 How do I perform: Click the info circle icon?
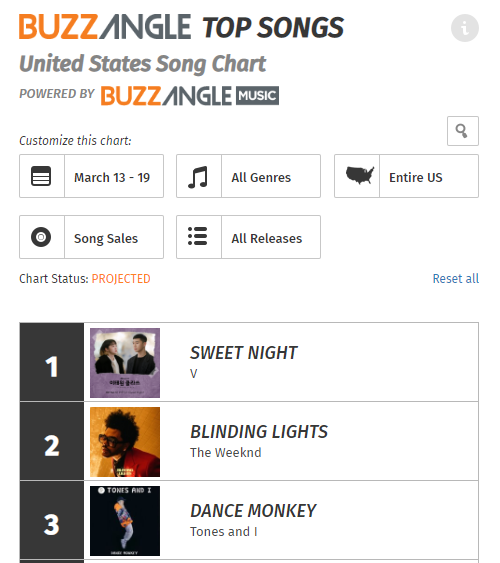pyautogui.click(x=464, y=28)
